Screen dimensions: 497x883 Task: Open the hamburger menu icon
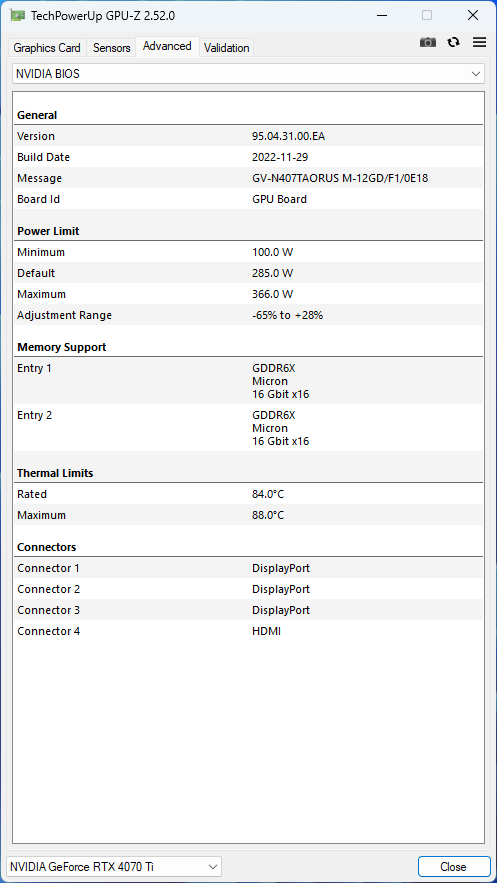pyautogui.click(x=480, y=43)
